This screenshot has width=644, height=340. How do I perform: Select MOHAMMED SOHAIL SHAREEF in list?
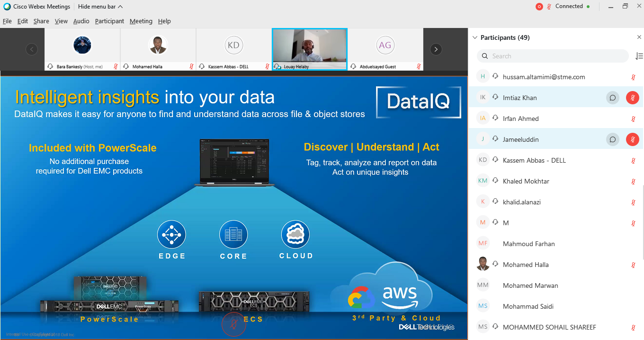click(555, 327)
